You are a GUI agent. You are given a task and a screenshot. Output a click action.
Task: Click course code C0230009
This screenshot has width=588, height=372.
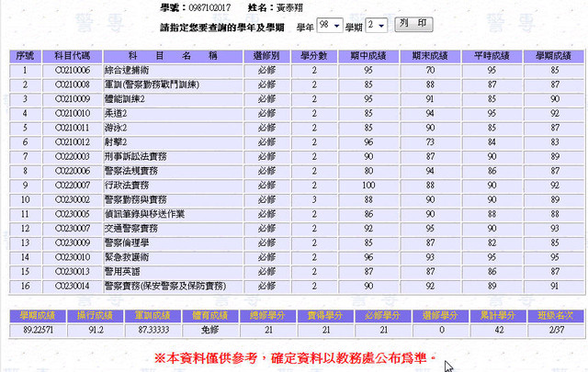pos(73,242)
